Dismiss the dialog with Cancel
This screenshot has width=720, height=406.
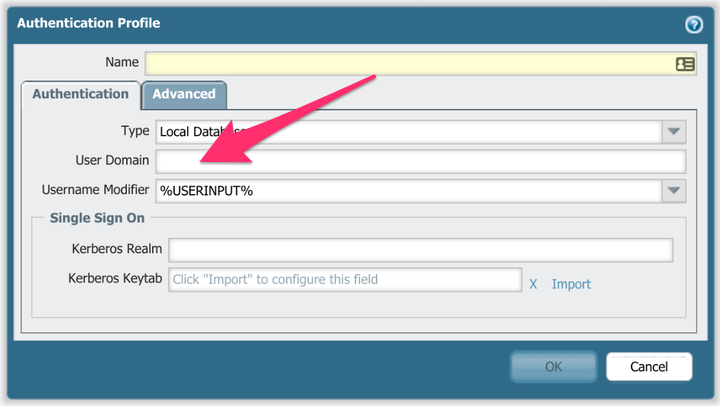pos(649,367)
